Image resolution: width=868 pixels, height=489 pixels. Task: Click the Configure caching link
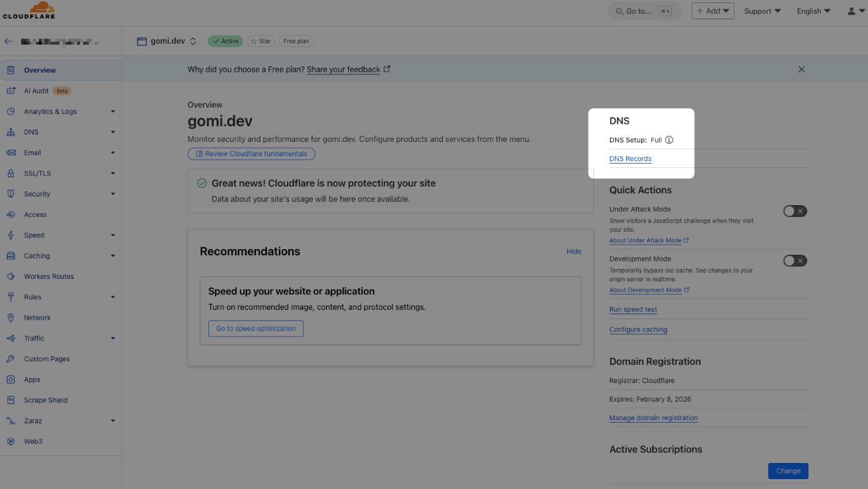point(638,330)
